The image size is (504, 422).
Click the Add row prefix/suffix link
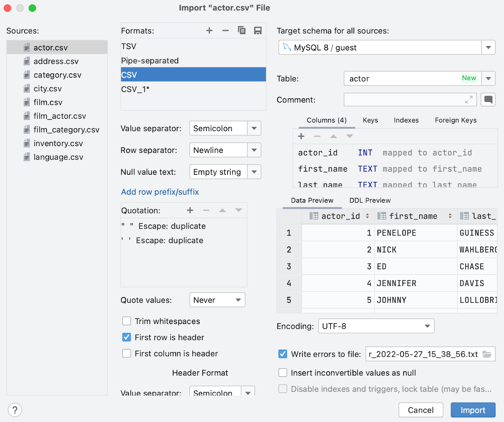[160, 192]
